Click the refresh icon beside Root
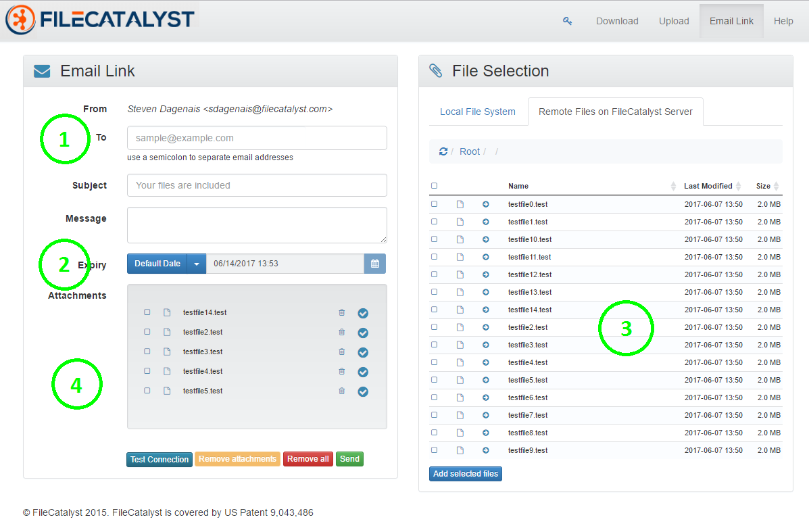This screenshot has width=809, height=532. pyautogui.click(x=443, y=151)
